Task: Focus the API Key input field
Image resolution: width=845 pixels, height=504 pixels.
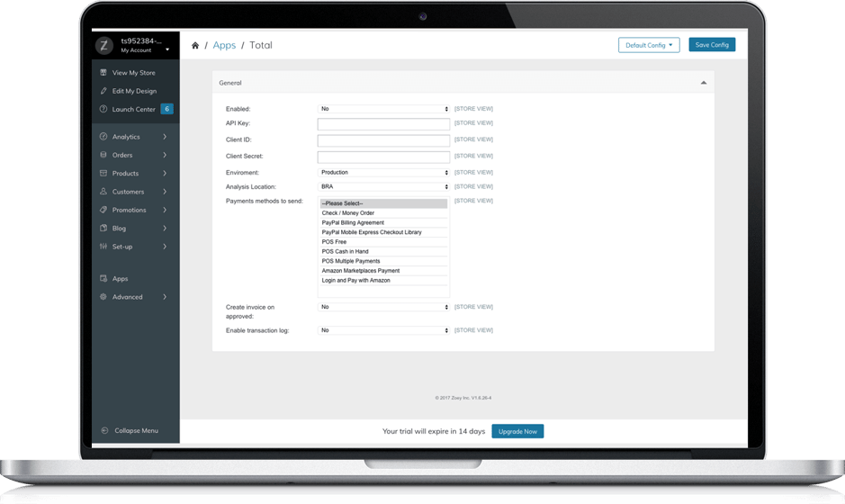Action: pos(383,124)
